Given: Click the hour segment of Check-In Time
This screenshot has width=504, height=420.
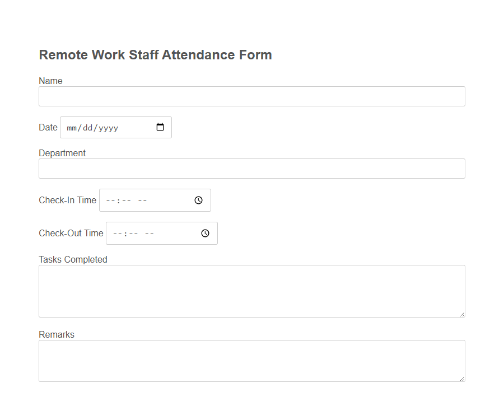Looking at the screenshot, I should coord(110,200).
